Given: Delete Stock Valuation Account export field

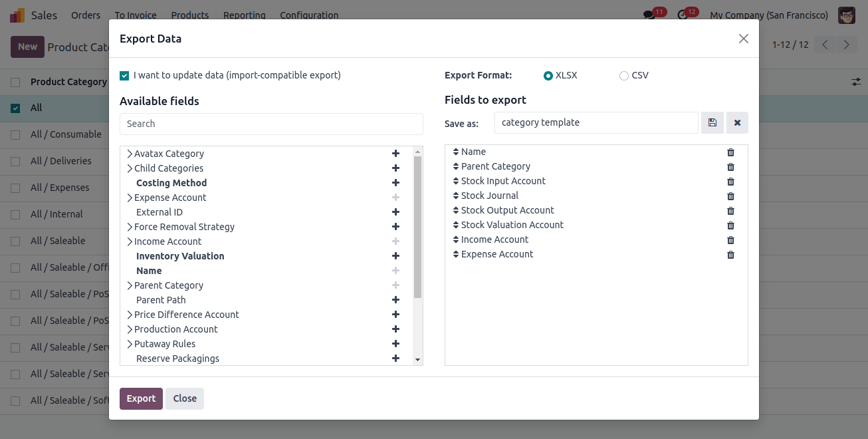Looking at the screenshot, I should [730, 225].
